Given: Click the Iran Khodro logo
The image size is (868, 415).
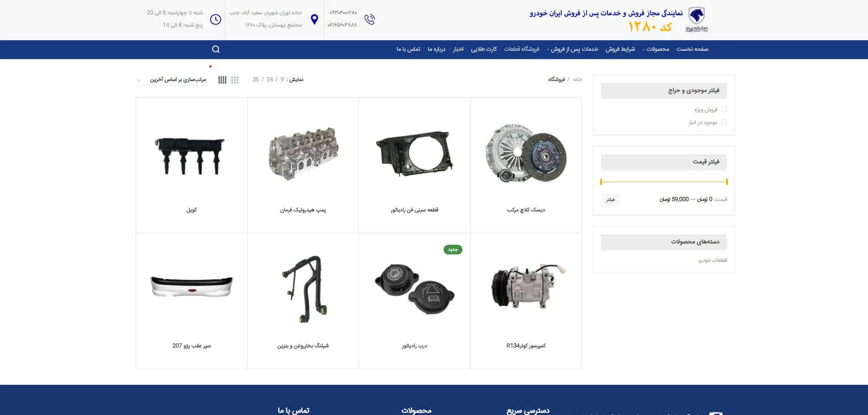Looking at the screenshot, I should [696, 20].
